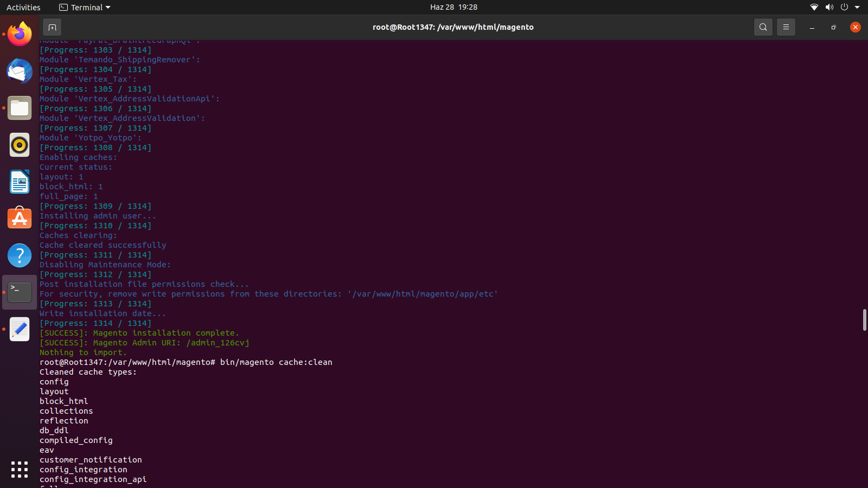Launch Rhythmbox music player
Image resolution: width=868 pixels, height=488 pixels.
pyautogui.click(x=20, y=145)
